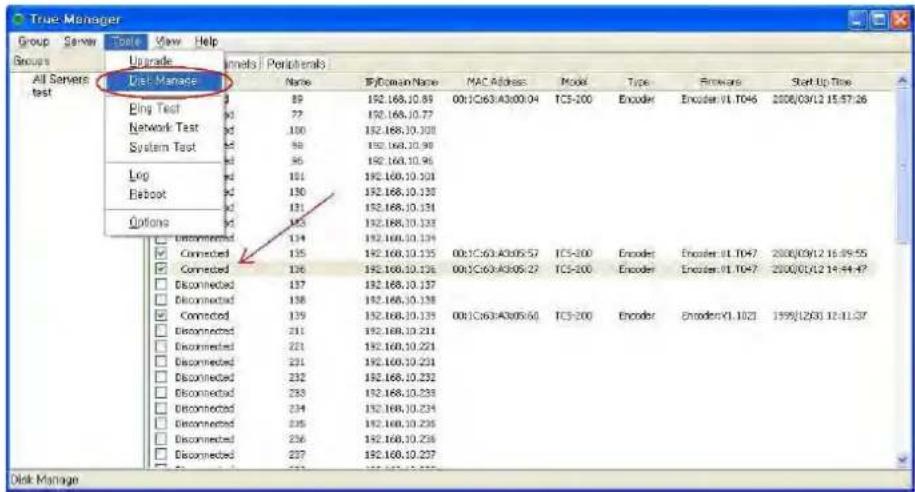Click the scroll up arrow of server list

(x=903, y=81)
